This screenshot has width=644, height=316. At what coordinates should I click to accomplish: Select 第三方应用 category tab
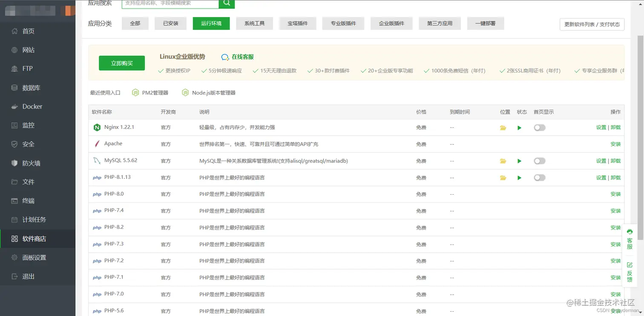[440, 23]
